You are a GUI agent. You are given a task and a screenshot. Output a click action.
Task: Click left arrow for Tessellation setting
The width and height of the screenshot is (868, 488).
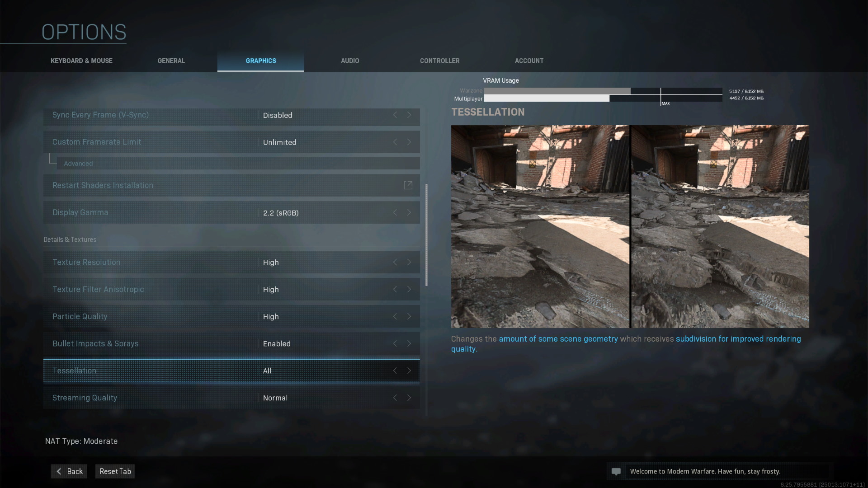(x=395, y=371)
